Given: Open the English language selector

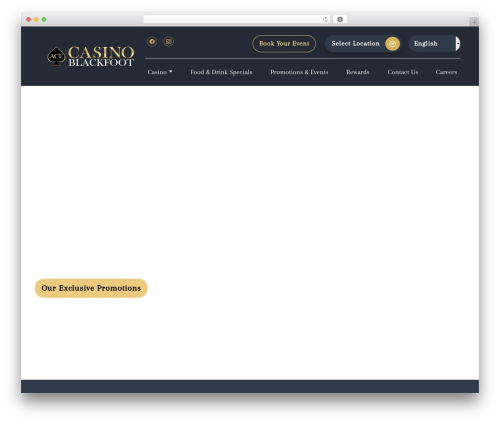Looking at the screenshot, I should coord(434,44).
